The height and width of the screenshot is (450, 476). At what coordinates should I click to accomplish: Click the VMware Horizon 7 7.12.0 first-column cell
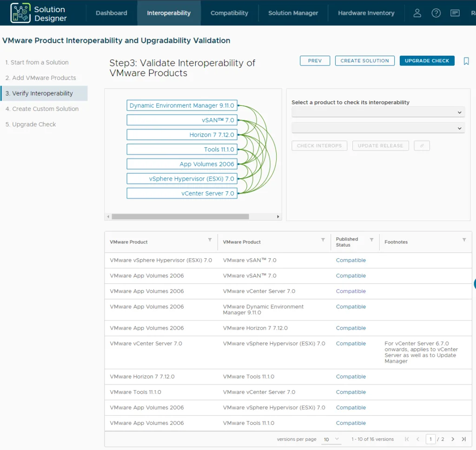(x=142, y=377)
